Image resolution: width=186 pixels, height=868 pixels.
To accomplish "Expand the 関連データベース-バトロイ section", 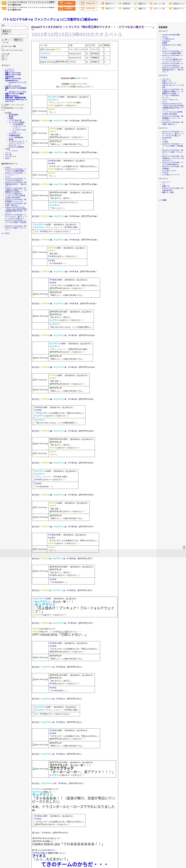I will (3, 105).
